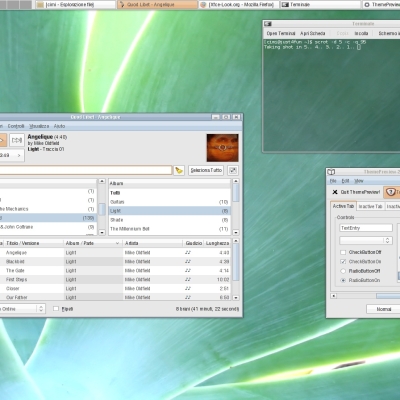Viewport: 400px width, 400px height.
Task: Toggle the Ripeti checkbox
Action: pos(56,309)
